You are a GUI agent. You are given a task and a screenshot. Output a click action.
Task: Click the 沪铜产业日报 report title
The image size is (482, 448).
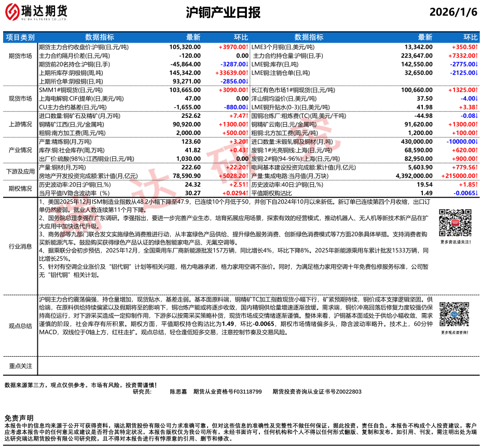[x=223, y=13]
